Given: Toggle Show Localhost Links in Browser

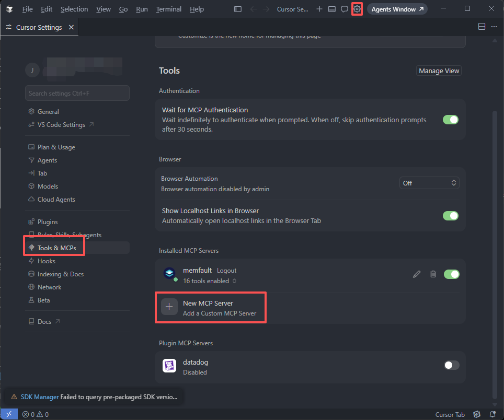Looking at the screenshot, I should 450,216.
